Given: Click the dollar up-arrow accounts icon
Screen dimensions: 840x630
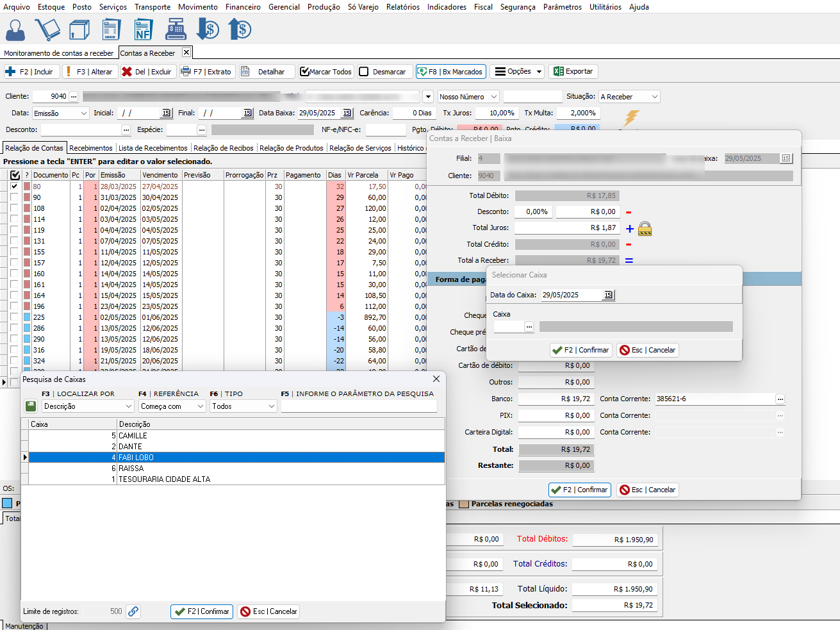Looking at the screenshot, I should [x=240, y=30].
